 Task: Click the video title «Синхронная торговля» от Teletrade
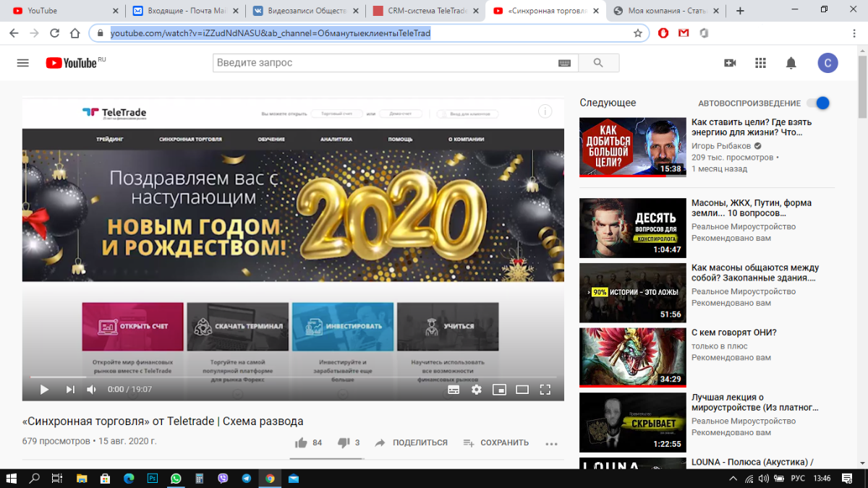click(x=163, y=421)
